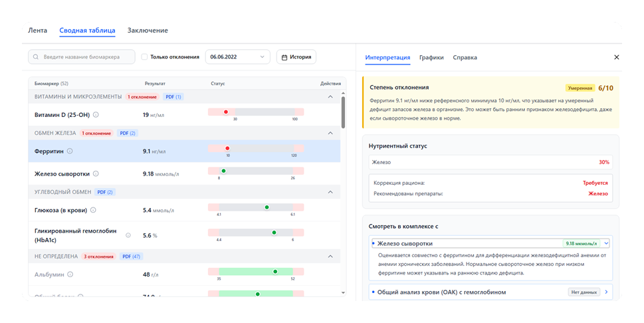
Task: Click the Нет данных badge
Action: click(584, 292)
